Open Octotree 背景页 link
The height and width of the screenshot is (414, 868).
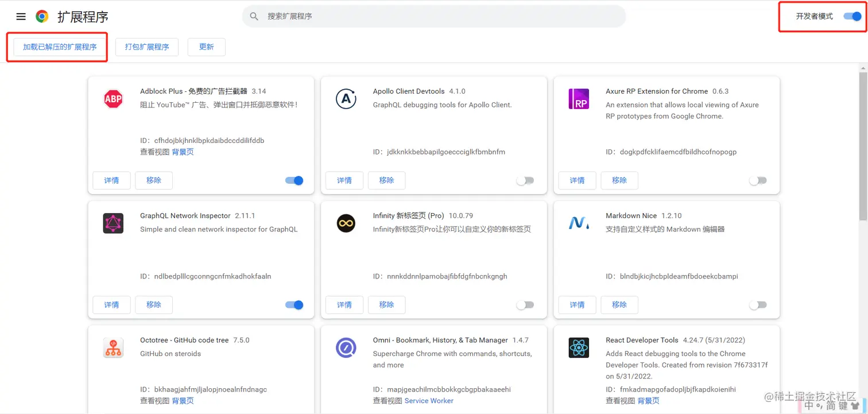[183, 401]
